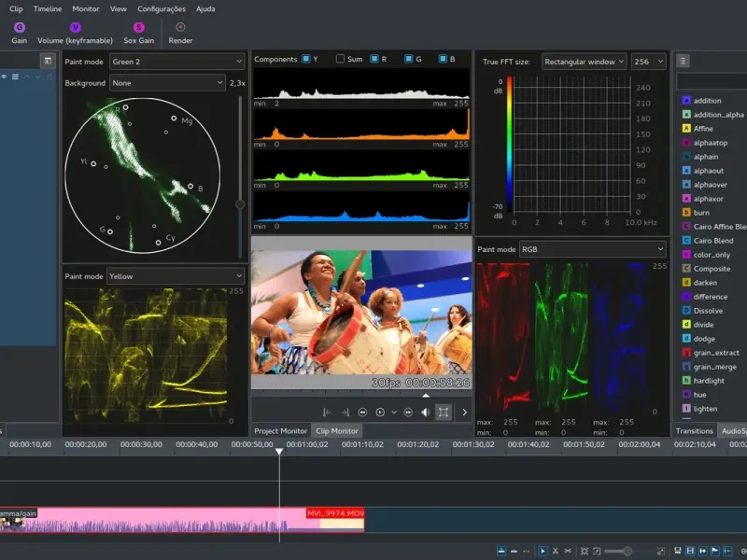Open the Green 2 paint mode dropdown
The width and height of the screenshot is (747, 560).
point(176,62)
